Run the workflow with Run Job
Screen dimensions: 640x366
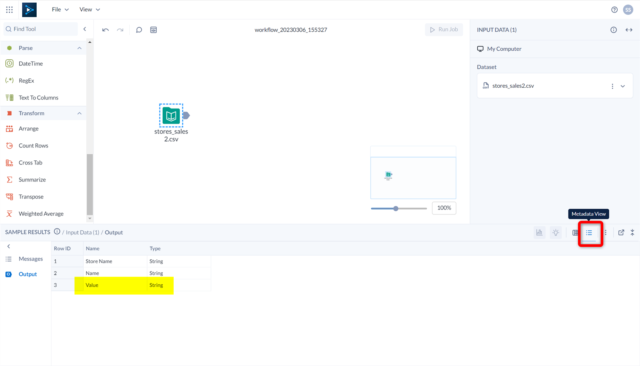click(x=444, y=29)
